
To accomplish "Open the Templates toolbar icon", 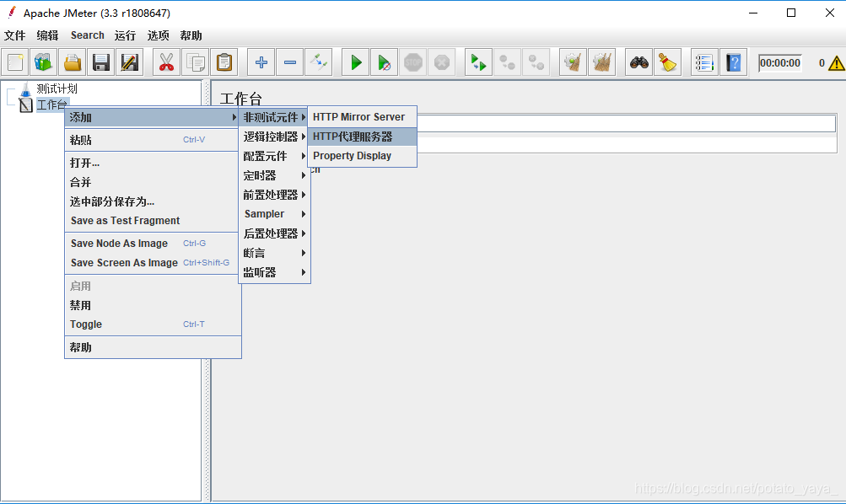I will pos(44,62).
